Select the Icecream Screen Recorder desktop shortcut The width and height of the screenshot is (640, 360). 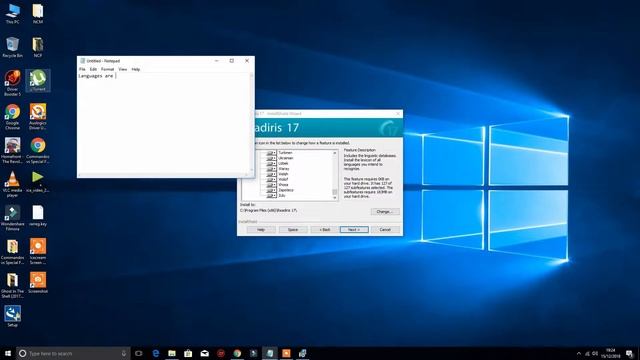click(x=38, y=251)
